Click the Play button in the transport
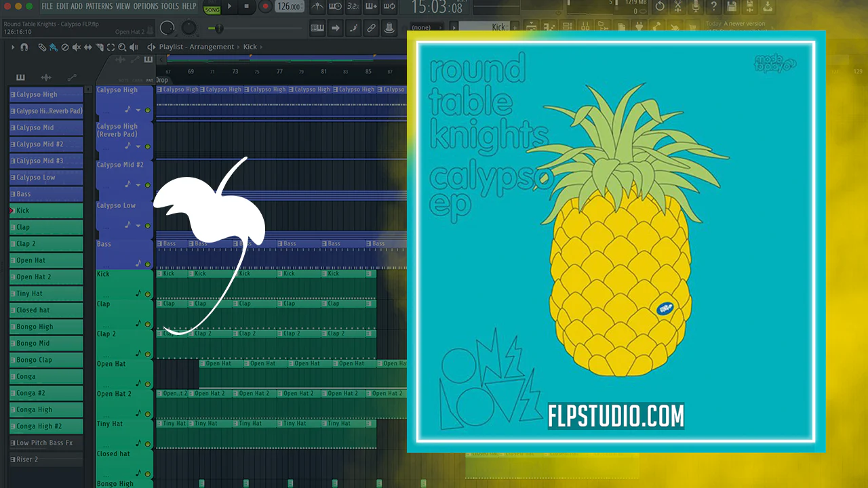The height and width of the screenshot is (488, 868). tap(230, 7)
